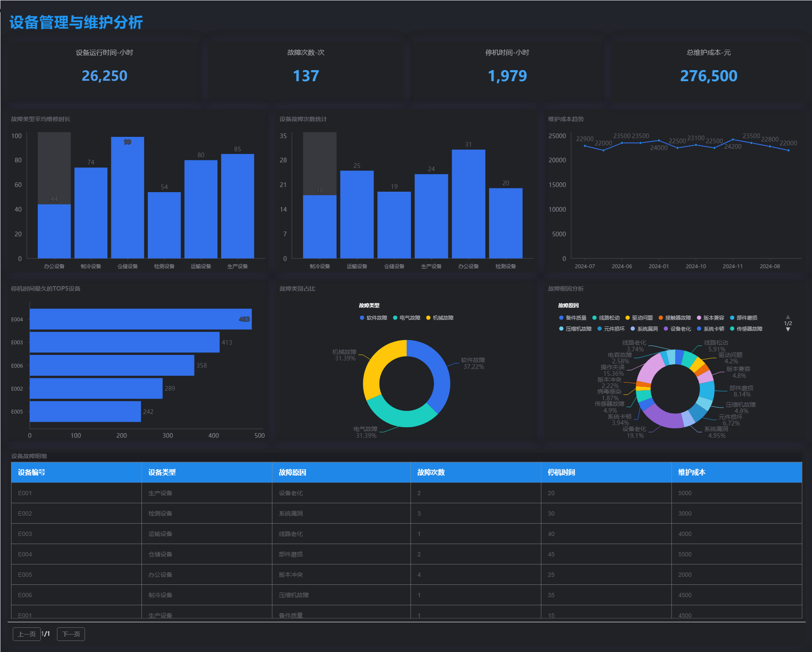The width and height of the screenshot is (812, 652).
Task: Select the E002 cell in the fault detail table
Action: tap(76, 513)
